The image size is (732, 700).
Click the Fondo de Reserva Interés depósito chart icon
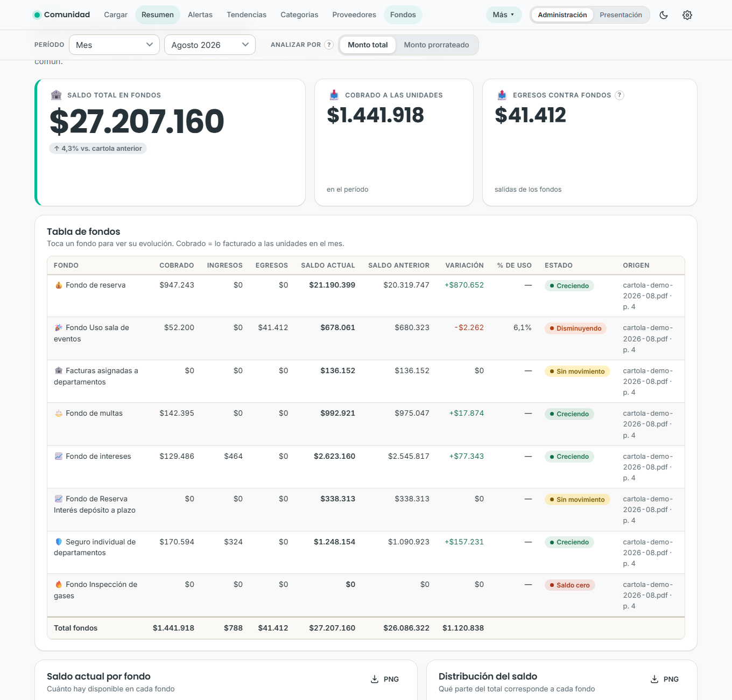coord(59,499)
